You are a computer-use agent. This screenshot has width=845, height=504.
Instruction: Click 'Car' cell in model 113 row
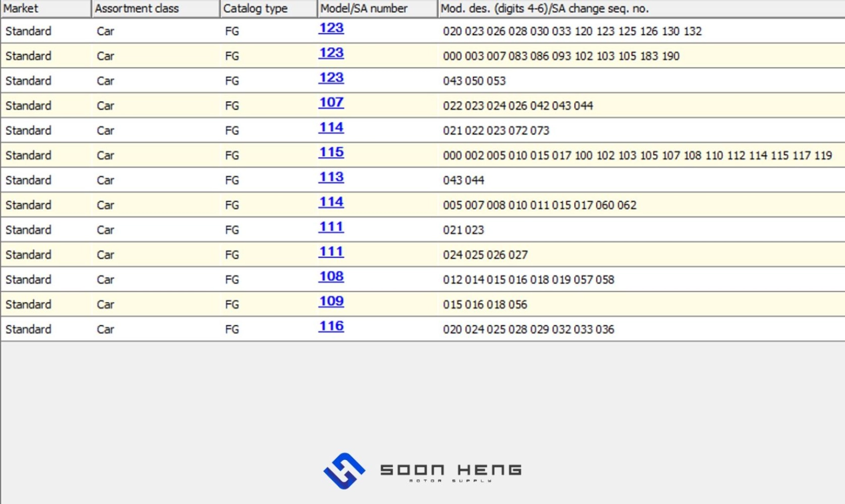tap(105, 180)
